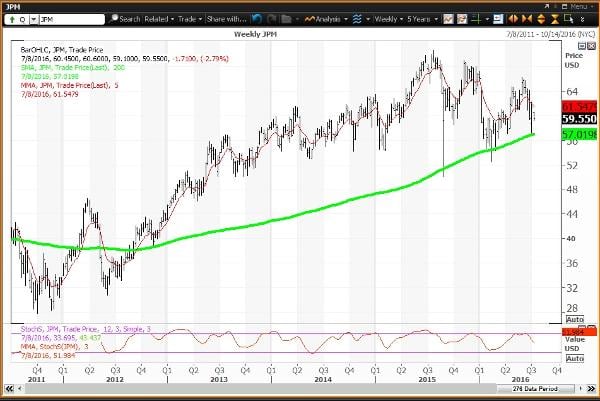Click the redo arrow icon
This screenshot has height=401, width=600.
tap(272, 19)
